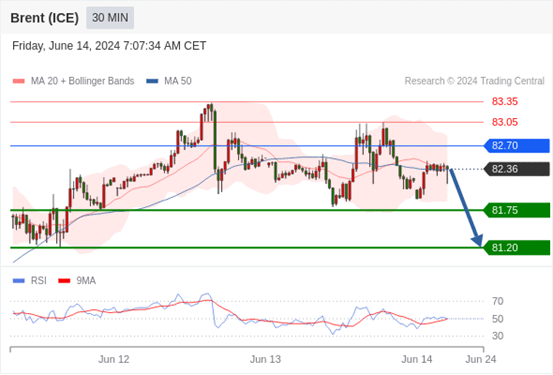Viewport: 553px width, 375px height.
Task: Click the blue 82.70 pivot price tag
Action: coord(516,146)
